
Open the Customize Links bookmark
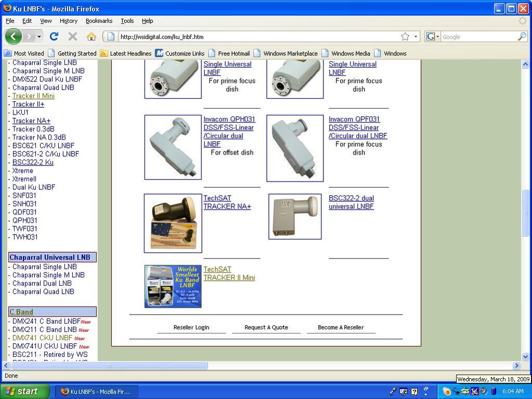pyautogui.click(x=180, y=53)
